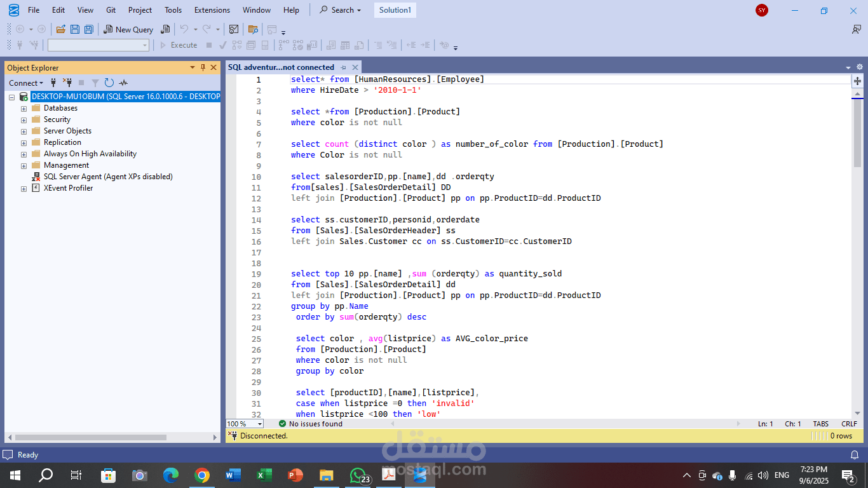
Task: Open Object Explorer window position dropdown arrow
Action: click(x=192, y=67)
